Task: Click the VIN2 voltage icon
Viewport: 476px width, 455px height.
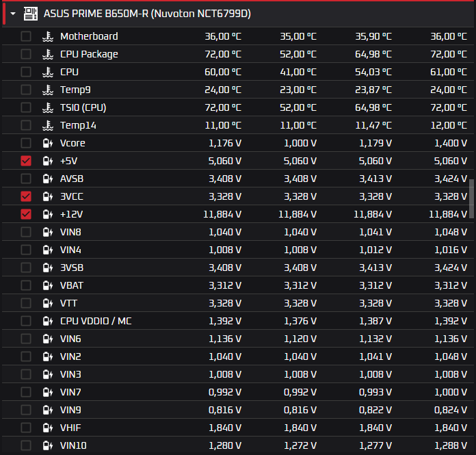Action: click(x=48, y=356)
